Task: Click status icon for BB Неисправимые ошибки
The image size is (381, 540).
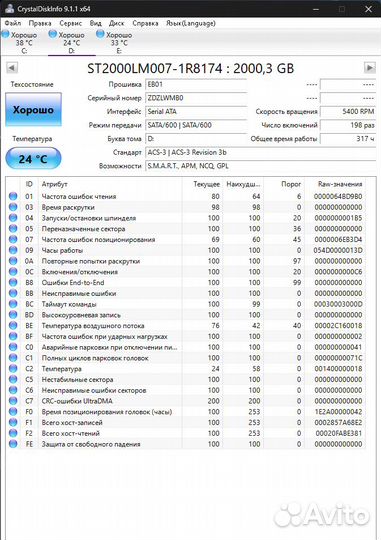Action: point(13,293)
